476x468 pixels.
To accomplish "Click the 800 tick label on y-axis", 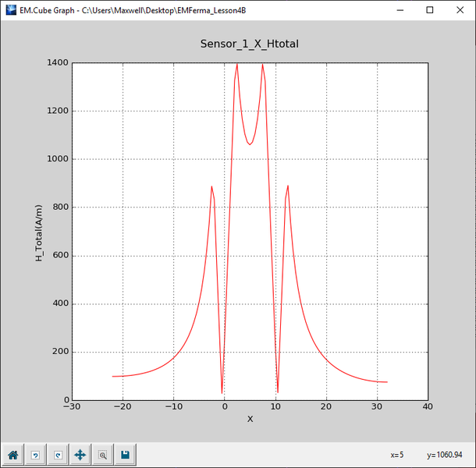I will 58,207.
